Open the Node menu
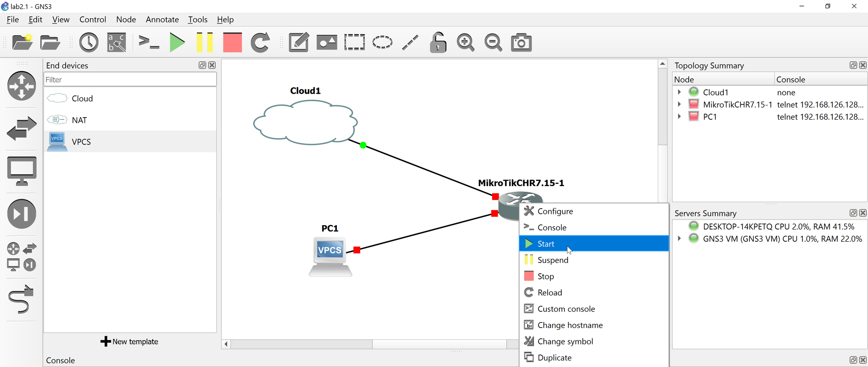 pyautogui.click(x=126, y=20)
